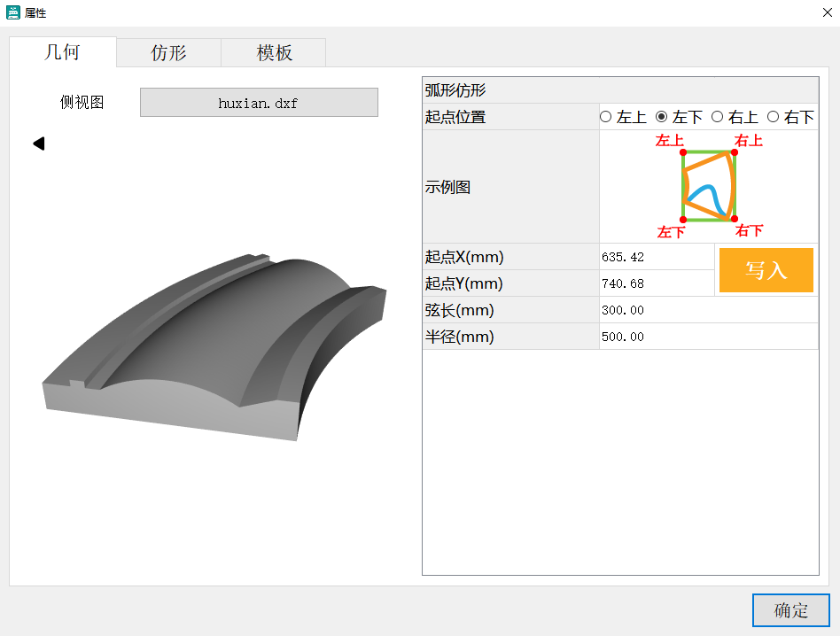Viewport: 840px width, 636px height.
Task: Confirm the dialog with 确定
Action: pos(789,610)
